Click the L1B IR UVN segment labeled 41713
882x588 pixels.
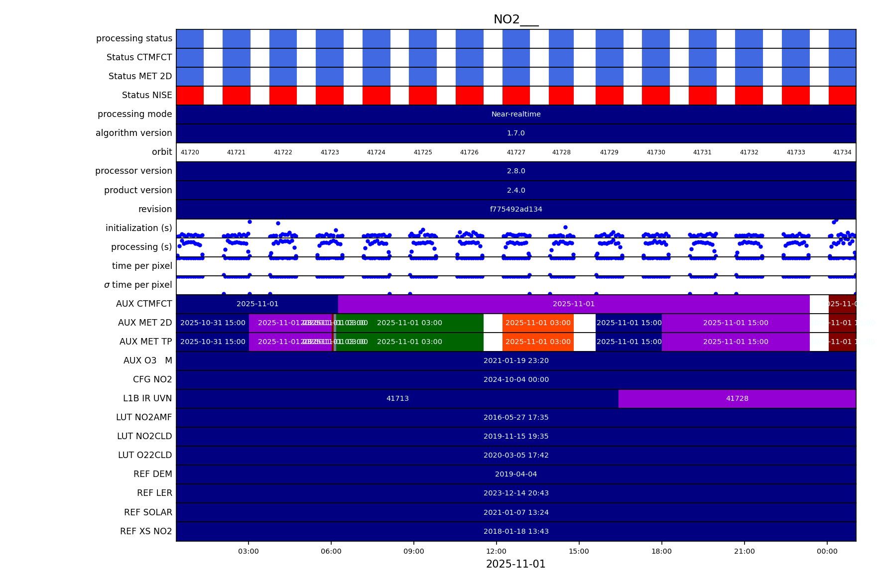[397, 399]
